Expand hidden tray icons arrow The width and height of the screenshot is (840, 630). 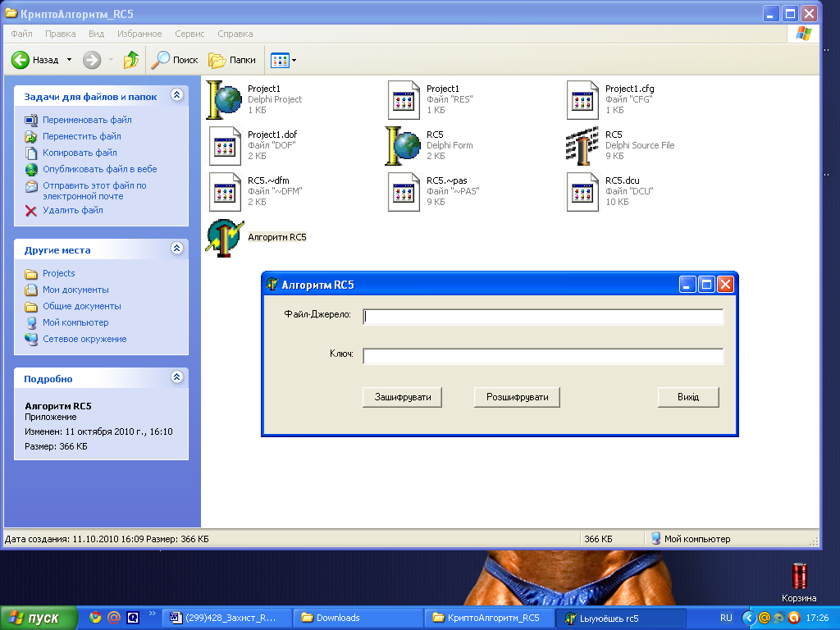[748, 619]
